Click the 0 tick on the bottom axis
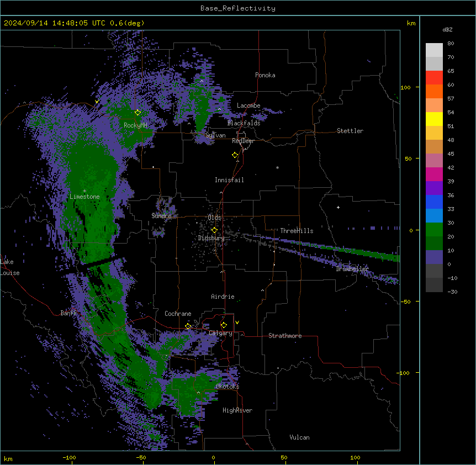Viewport: 476px width, 465px height. click(x=213, y=457)
